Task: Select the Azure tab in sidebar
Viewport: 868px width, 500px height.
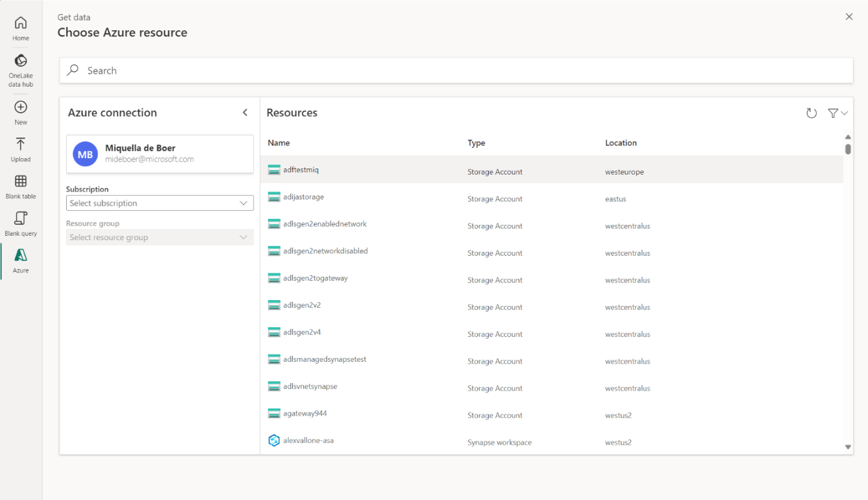Action: [21, 261]
